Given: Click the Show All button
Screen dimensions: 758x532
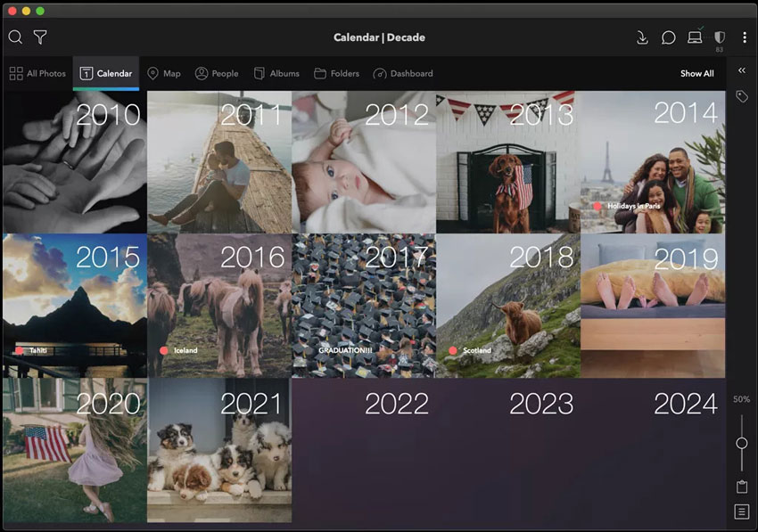Looking at the screenshot, I should coord(697,73).
